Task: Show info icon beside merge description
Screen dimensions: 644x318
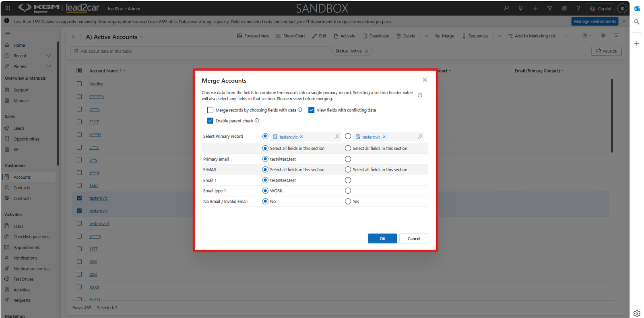Action: [x=420, y=95]
